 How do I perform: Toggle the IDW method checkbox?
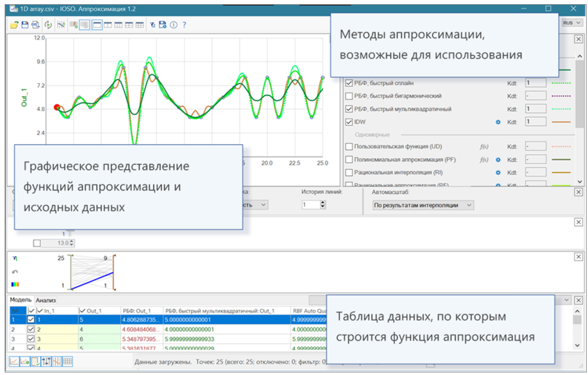click(349, 122)
